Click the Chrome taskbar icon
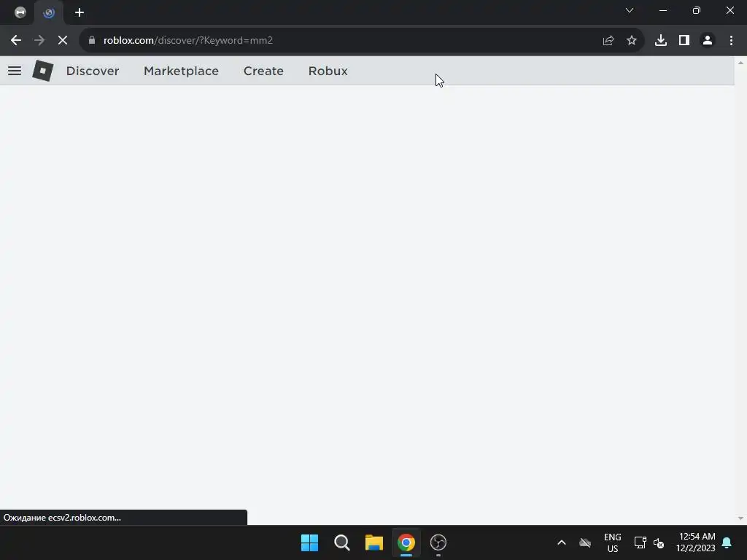Viewport: 747px width, 560px height. [x=406, y=542]
